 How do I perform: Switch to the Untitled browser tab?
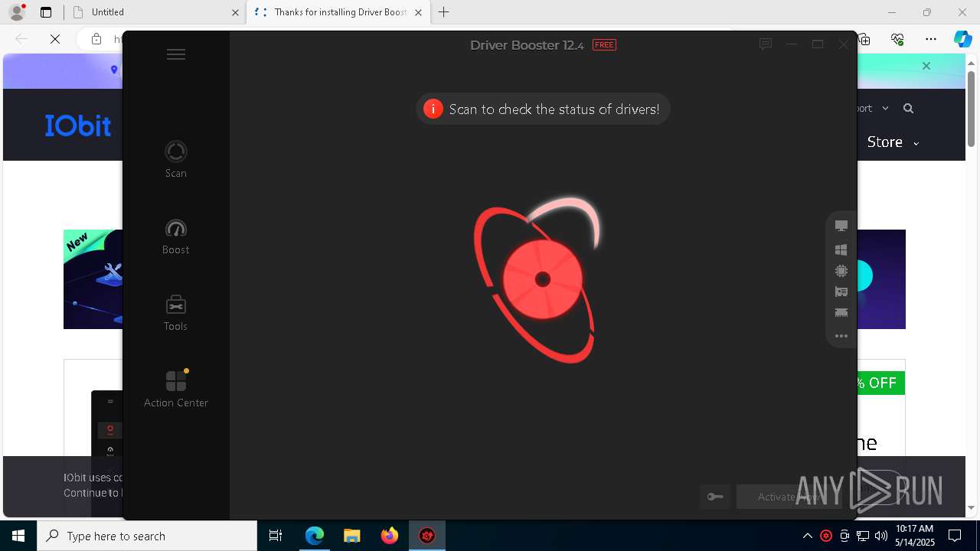(x=153, y=12)
